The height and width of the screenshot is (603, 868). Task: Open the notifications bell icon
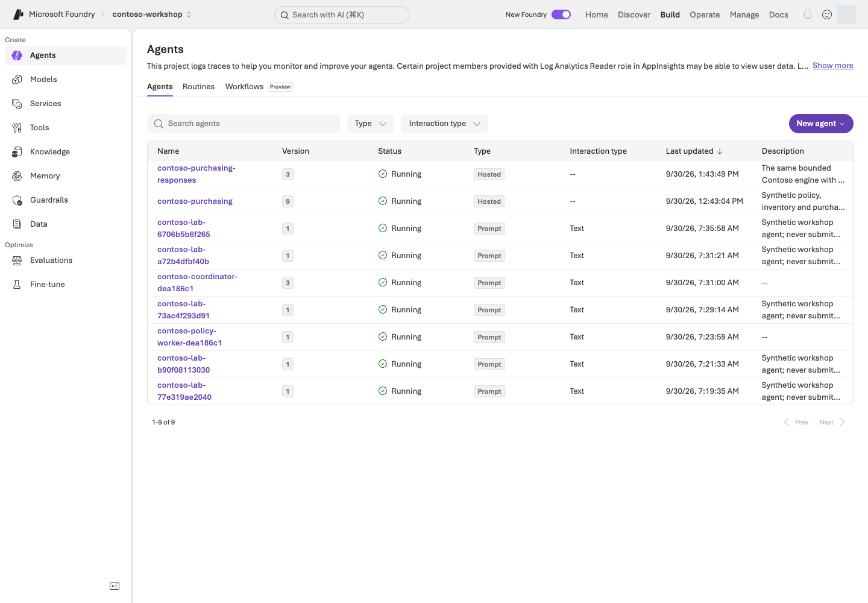[x=808, y=14]
